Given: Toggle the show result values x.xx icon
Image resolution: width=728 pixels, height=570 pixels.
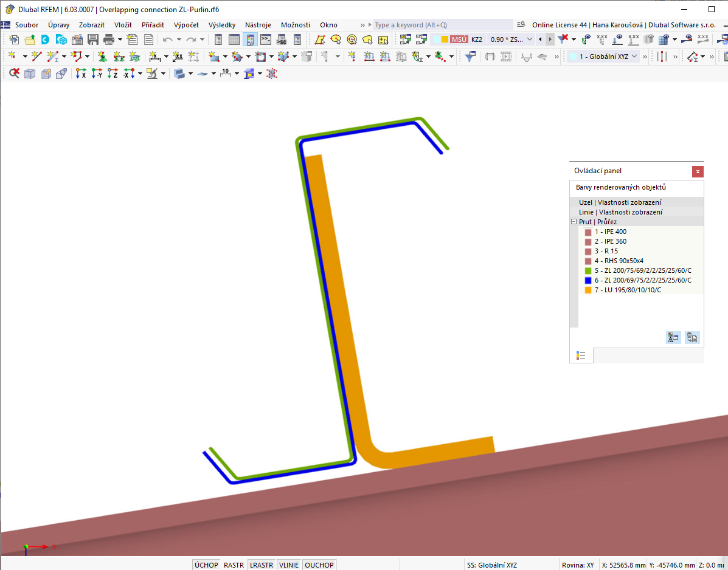Looking at the screenshot, I should click(601, 39).
